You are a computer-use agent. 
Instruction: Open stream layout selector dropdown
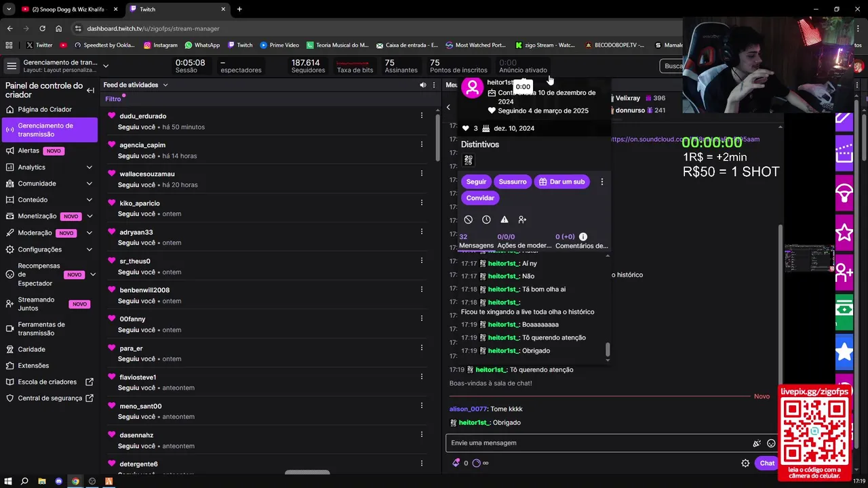[x=106, y=66]
